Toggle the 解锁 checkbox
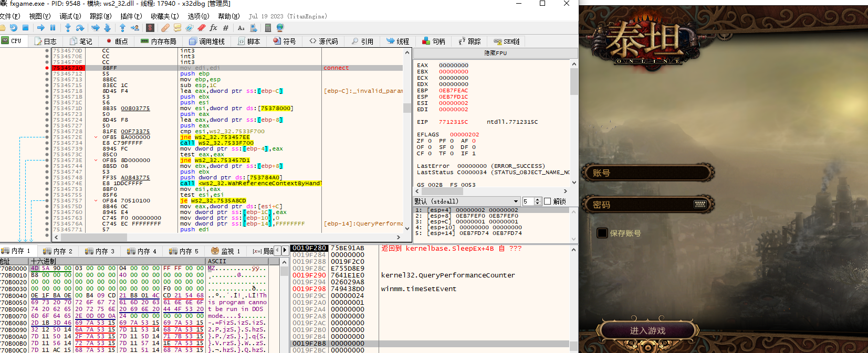This screenshot has width=868, height=353. click(x=548, y=201)
